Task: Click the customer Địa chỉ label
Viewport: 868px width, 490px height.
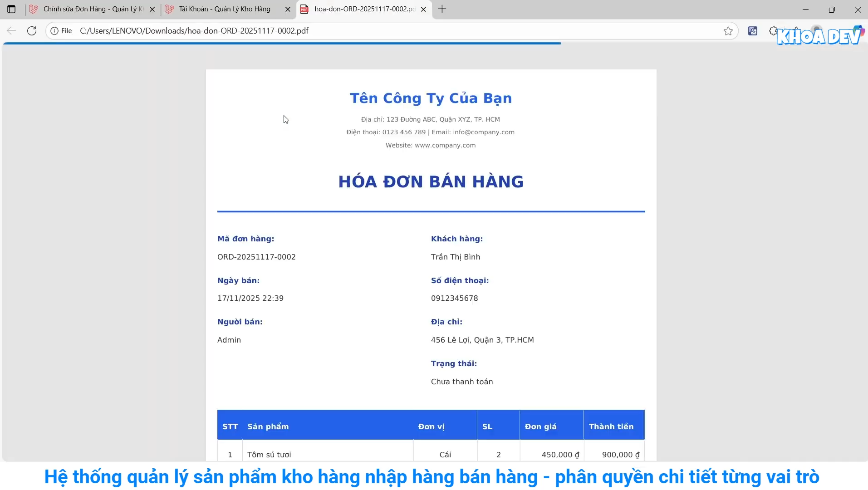Action: 446,322
